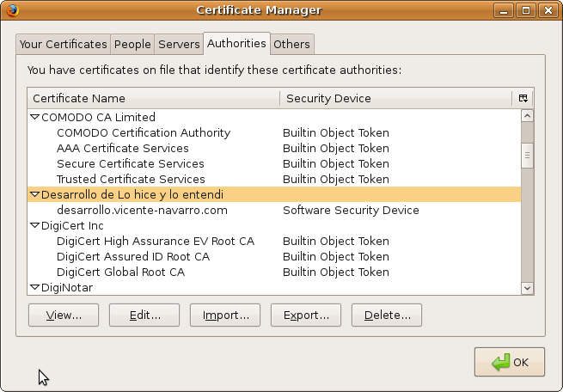
Task: Open Import... certificate dialog
Action: (x=225, y=315)
